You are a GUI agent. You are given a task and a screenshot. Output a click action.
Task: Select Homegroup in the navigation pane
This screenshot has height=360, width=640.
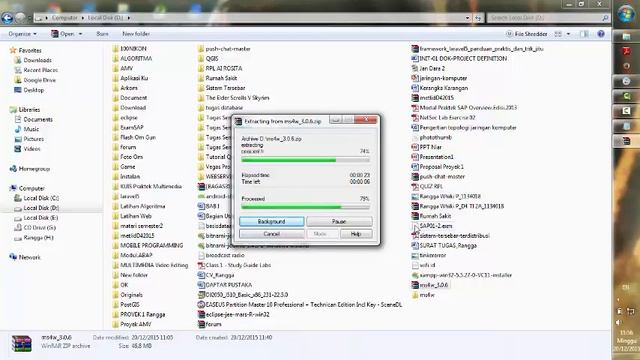(29, 169)
